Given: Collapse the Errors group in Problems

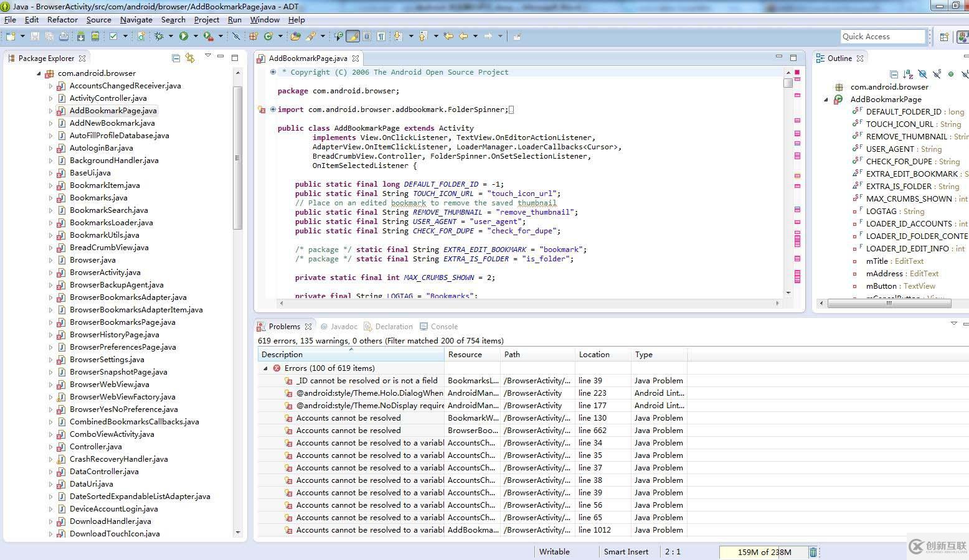Looking at the screenshot, I should pos(265,368).
